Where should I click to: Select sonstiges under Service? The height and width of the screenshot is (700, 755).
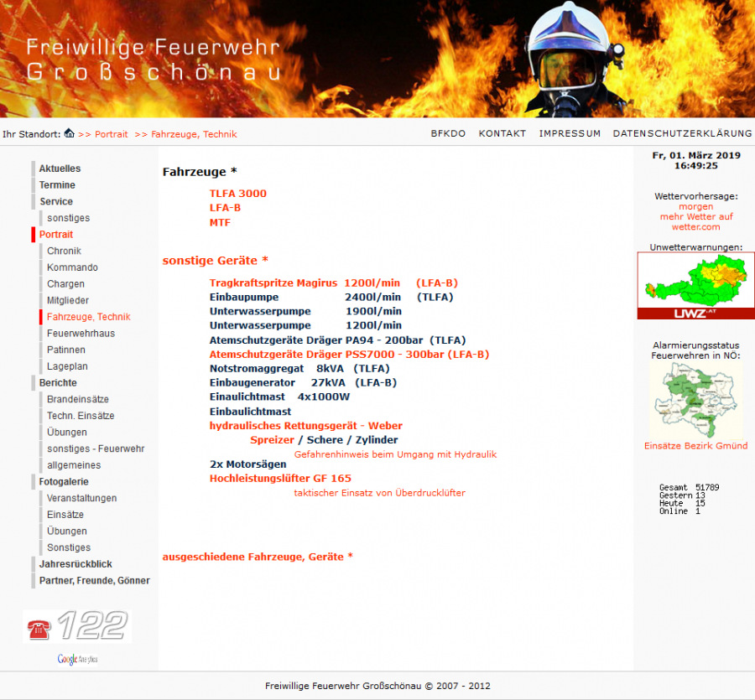point(69,218)
